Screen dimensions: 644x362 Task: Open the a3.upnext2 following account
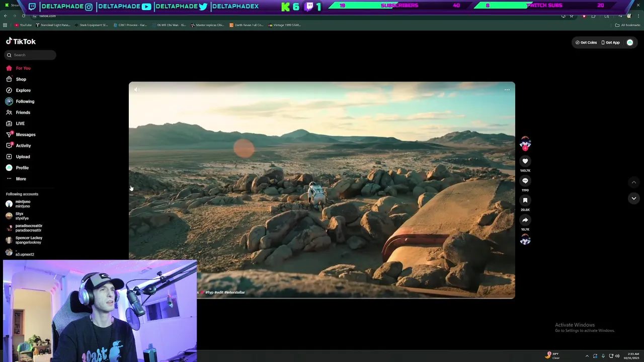point(20,252)
